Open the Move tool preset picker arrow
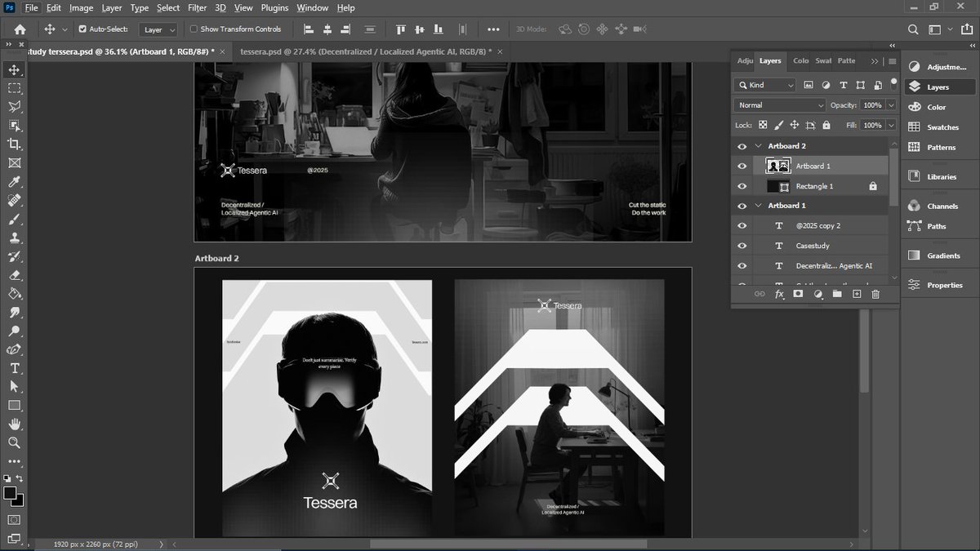Viewport: 980px width, 551px height. tap(65, 29)
